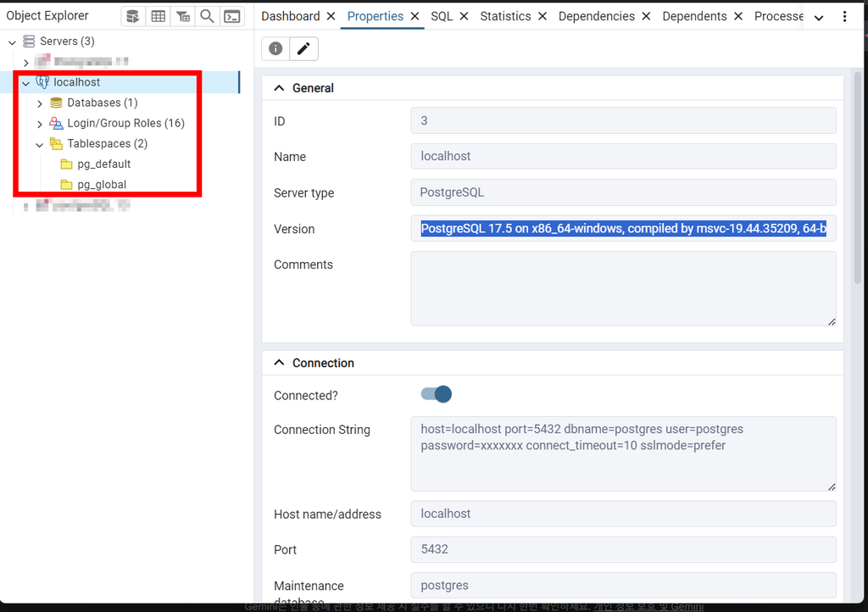Click the Filtered Rows toolbar icon
The width and height of the screenshot is (868, 612).
click(x=183, y=17)
